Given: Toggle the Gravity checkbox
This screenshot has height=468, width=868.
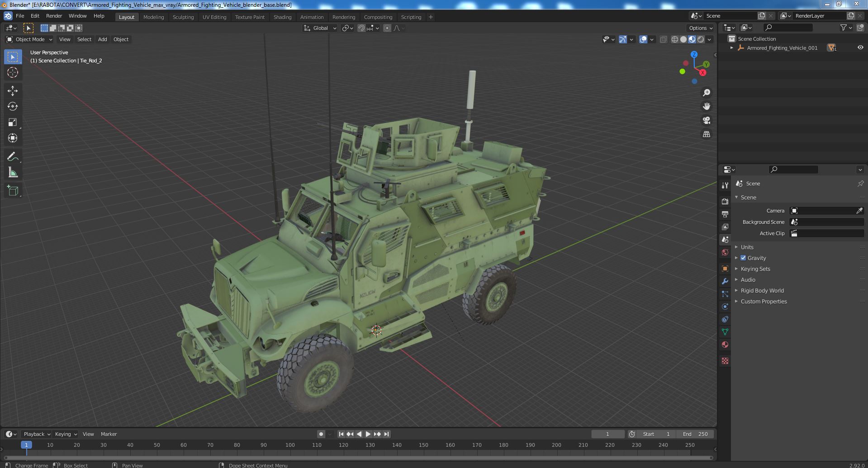Looking at the screenshot, I should [743, 258].
